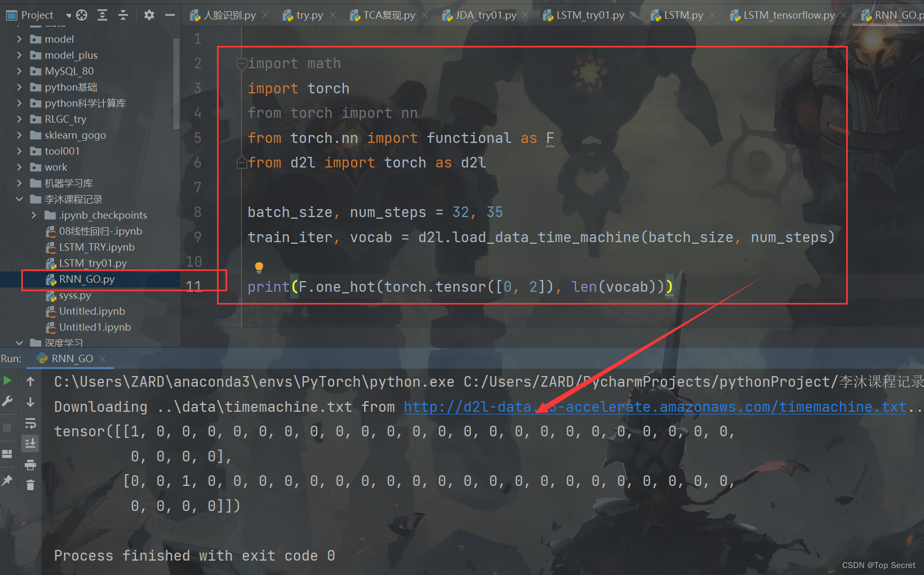Screen dimensions: 924x575
Task: Rerun the RNN_GO configuration with green play icon
Action: click(x=7, y=381)
